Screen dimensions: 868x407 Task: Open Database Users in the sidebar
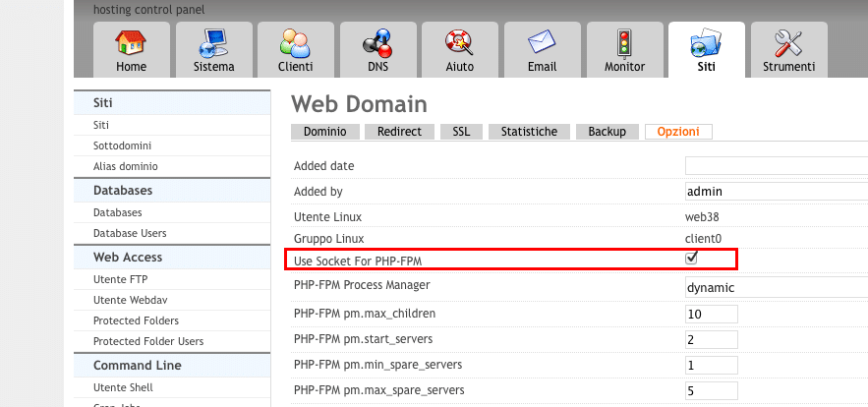[x=130, y=233]
